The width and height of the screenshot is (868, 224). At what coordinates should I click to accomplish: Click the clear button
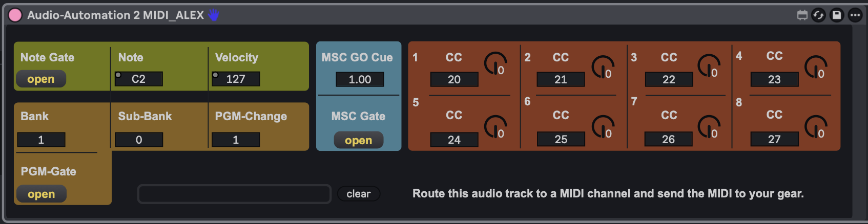[x=359, y=194]
